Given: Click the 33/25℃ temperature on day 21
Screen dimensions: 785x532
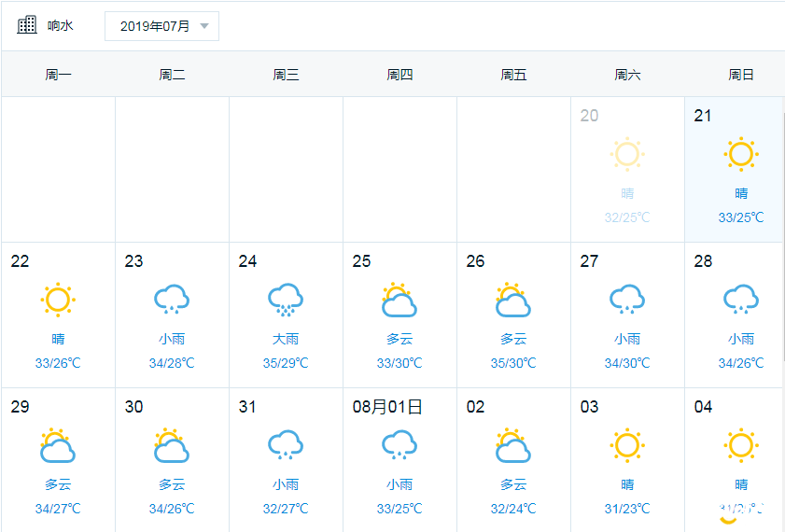Looking at the screenshot, I should pyautogui.click(x=741, y=217).
